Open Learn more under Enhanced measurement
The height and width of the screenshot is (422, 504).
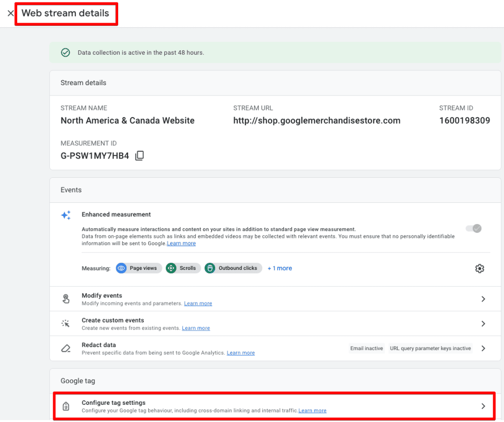[181, 243]
